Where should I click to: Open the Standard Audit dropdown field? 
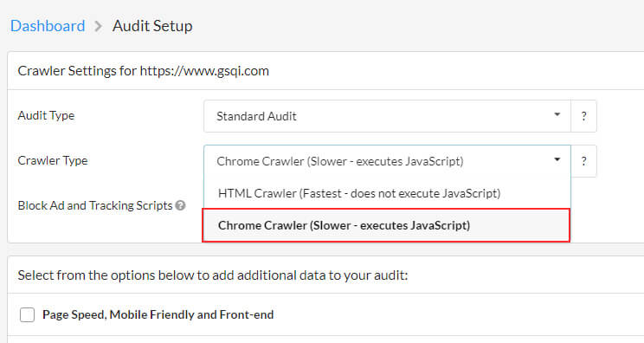tap(387, 116)
